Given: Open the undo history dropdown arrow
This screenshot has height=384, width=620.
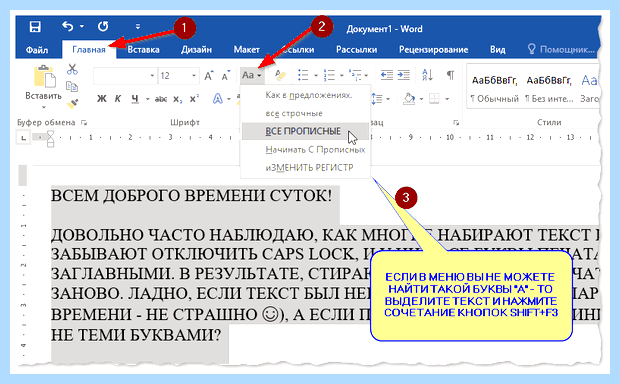Looking at the screenshot, I should coord(82,26).
